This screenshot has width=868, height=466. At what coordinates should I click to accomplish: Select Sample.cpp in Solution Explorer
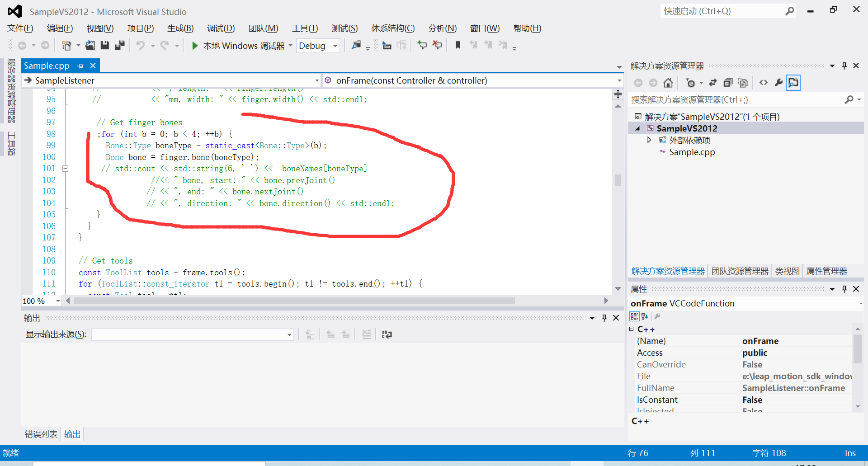pos(692,152)
